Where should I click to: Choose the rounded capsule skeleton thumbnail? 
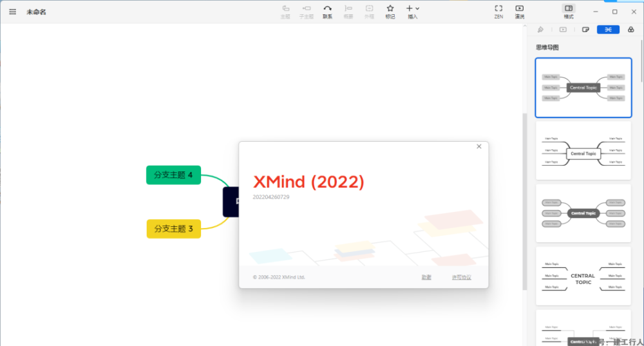[x=583, y=213]
